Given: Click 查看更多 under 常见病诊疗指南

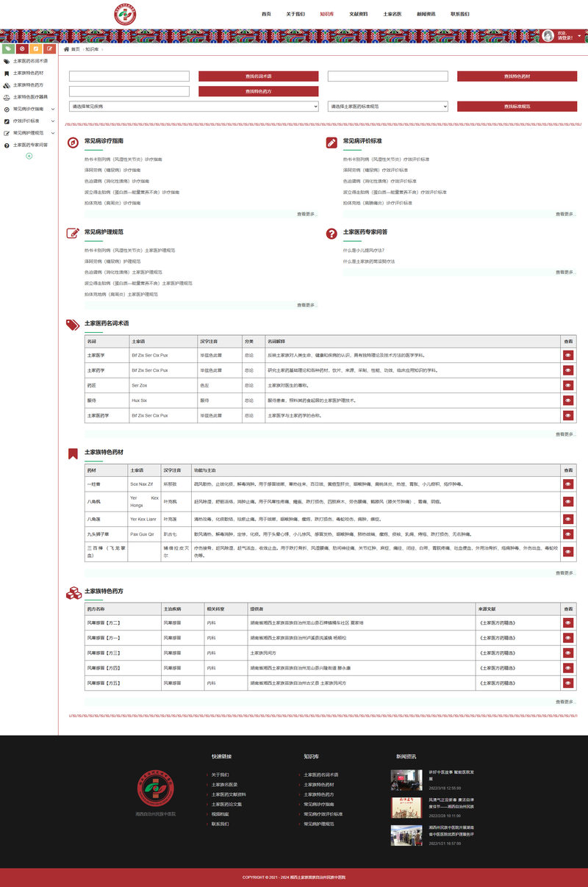Looking at the screenshot, I should [306, 214].
